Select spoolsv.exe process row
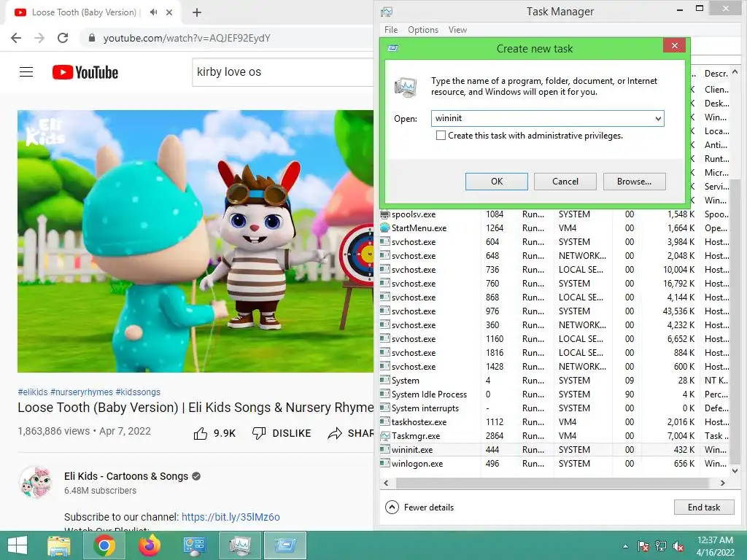The height and width of the screenshot is (560, 747). coord(554,214)
